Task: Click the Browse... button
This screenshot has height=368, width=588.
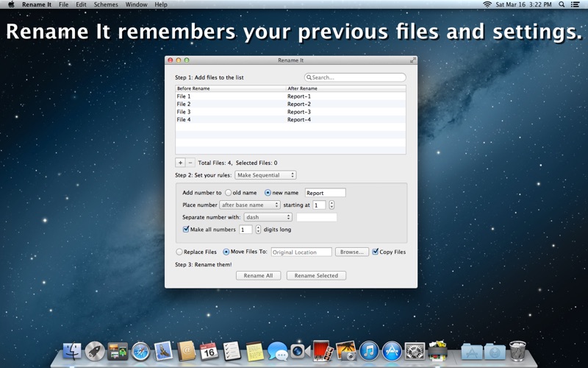Action: tap(352, 252)
